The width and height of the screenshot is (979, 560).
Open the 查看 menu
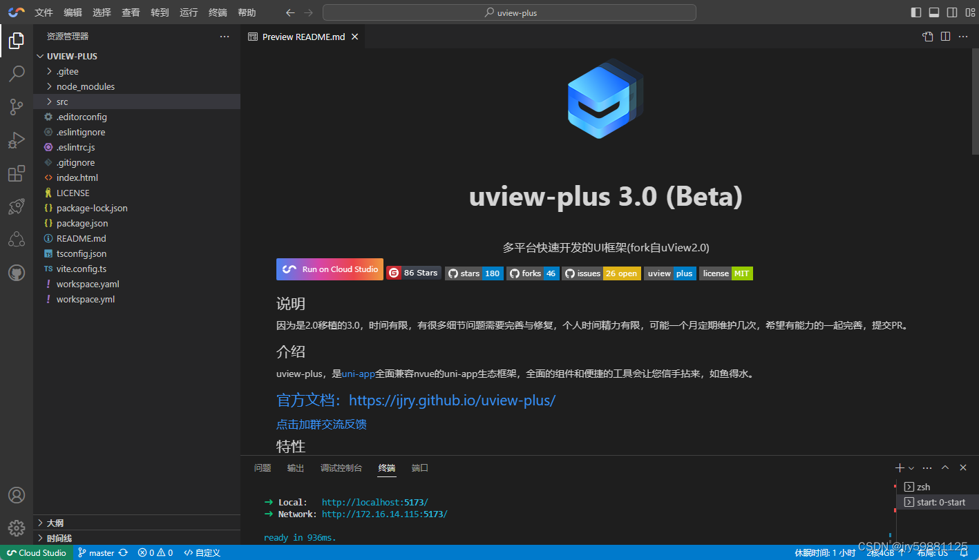131,12
